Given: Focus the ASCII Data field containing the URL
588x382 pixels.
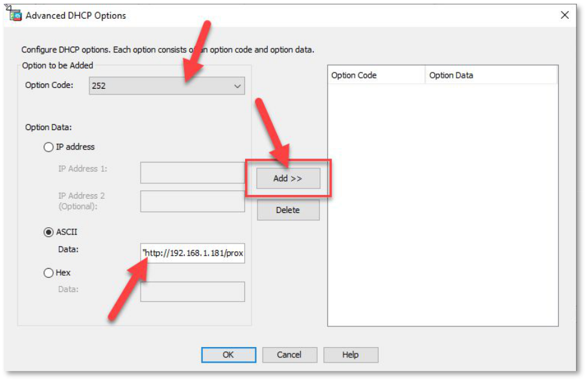Looking at the screenshot, I should click(192, 253).
